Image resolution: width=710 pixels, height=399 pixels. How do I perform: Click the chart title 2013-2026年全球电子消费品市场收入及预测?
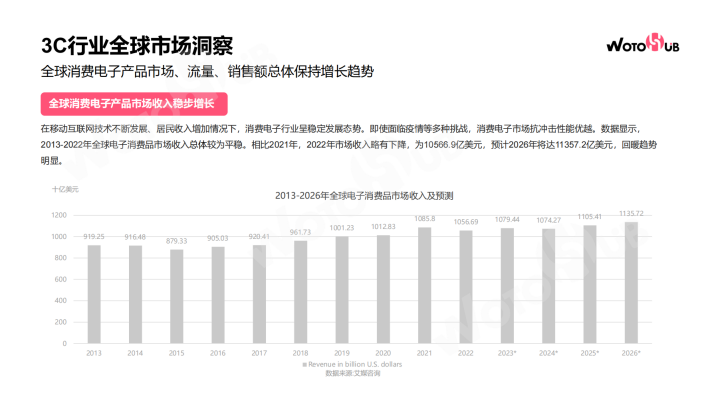point(364,196)
